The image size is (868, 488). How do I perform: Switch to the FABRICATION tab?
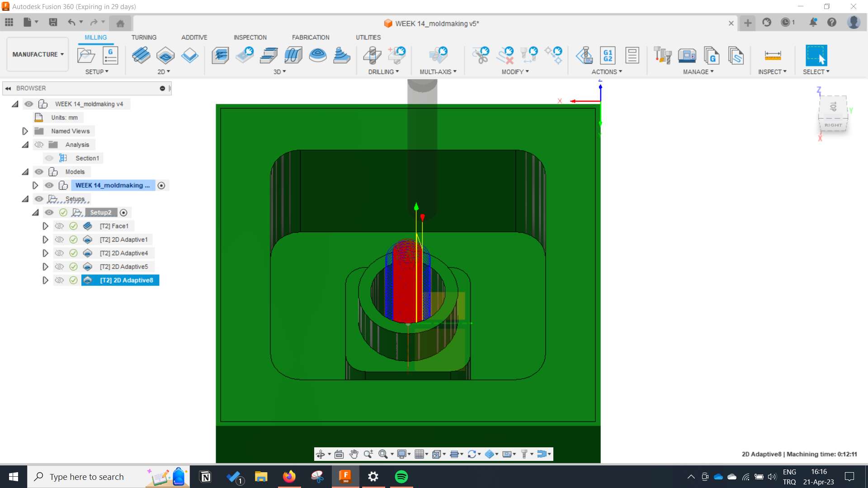[x=311, y=38]
